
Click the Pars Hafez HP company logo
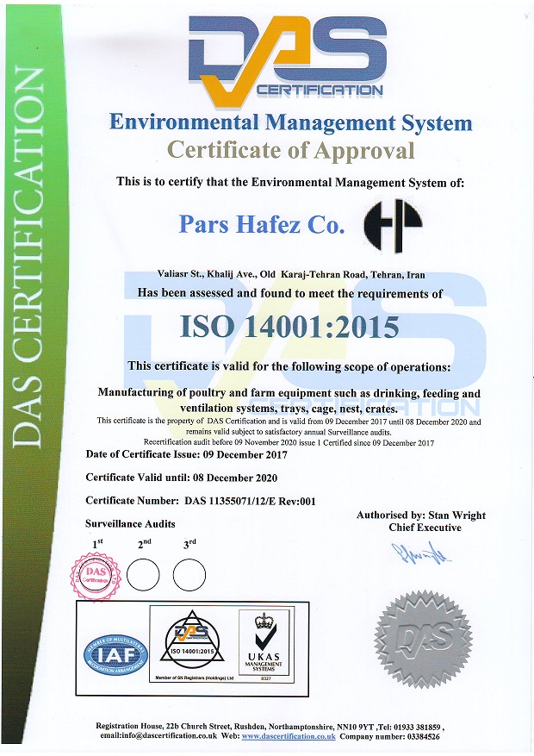click(393, 225)
